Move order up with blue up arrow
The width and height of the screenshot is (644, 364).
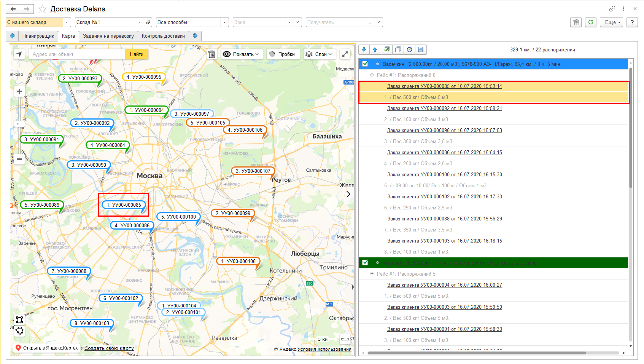(375, 49)
